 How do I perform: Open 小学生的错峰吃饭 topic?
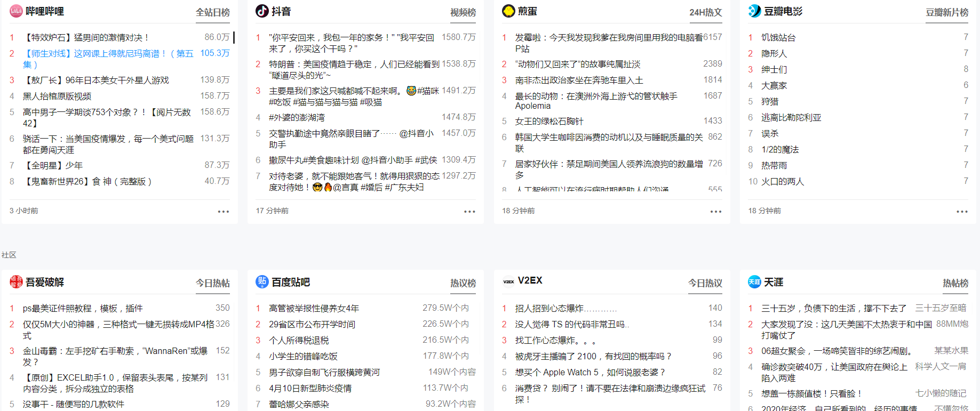coord(304,356)
